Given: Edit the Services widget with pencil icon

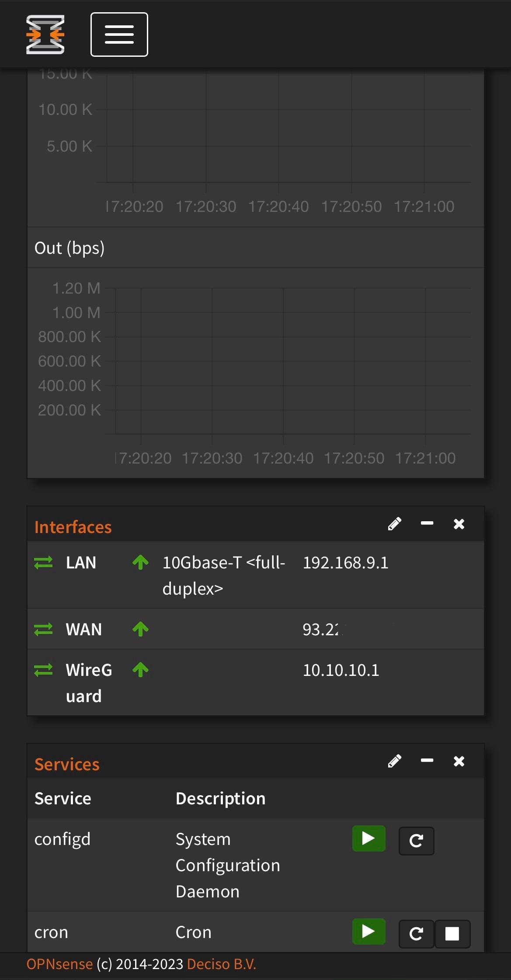Looking at the screenshot, I should click(395, 761).
